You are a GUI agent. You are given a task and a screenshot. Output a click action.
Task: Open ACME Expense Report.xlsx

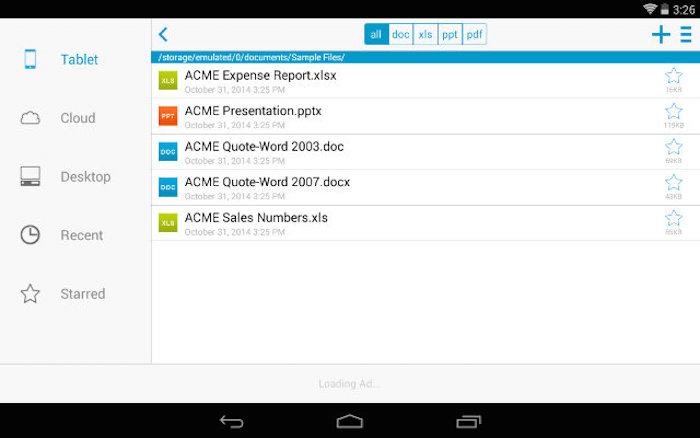pyautogui.click(x=425, y=81)
